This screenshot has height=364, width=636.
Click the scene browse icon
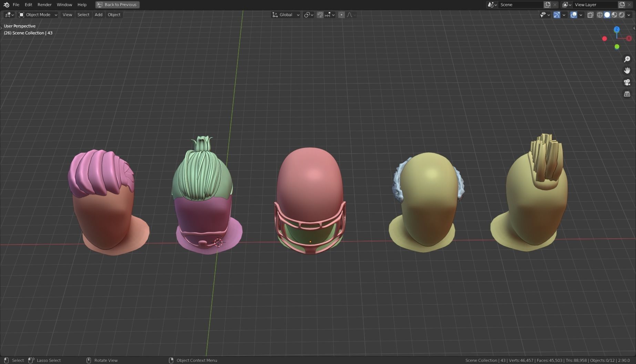pos(492,4)
